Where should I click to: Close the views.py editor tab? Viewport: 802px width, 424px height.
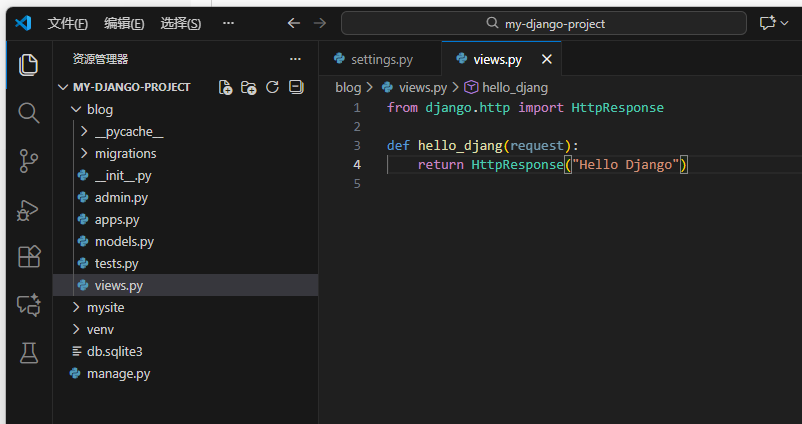click(547, 59)
